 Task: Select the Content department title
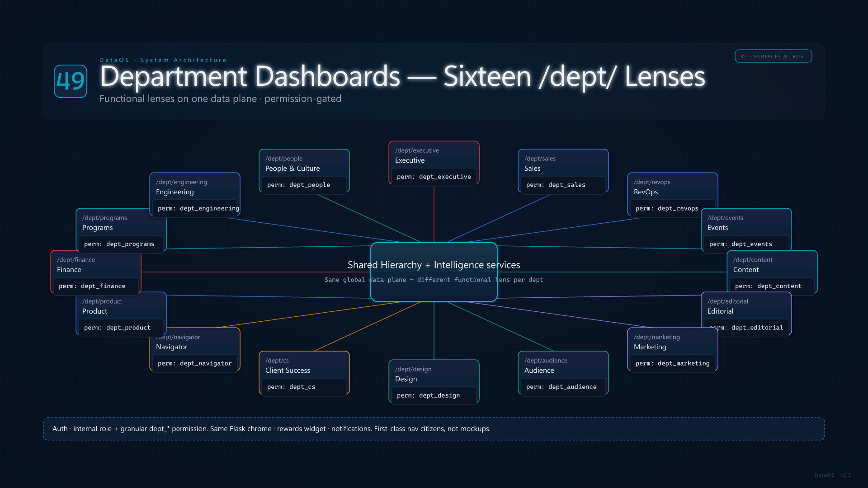pyautogui.click(x=746, y=270)
